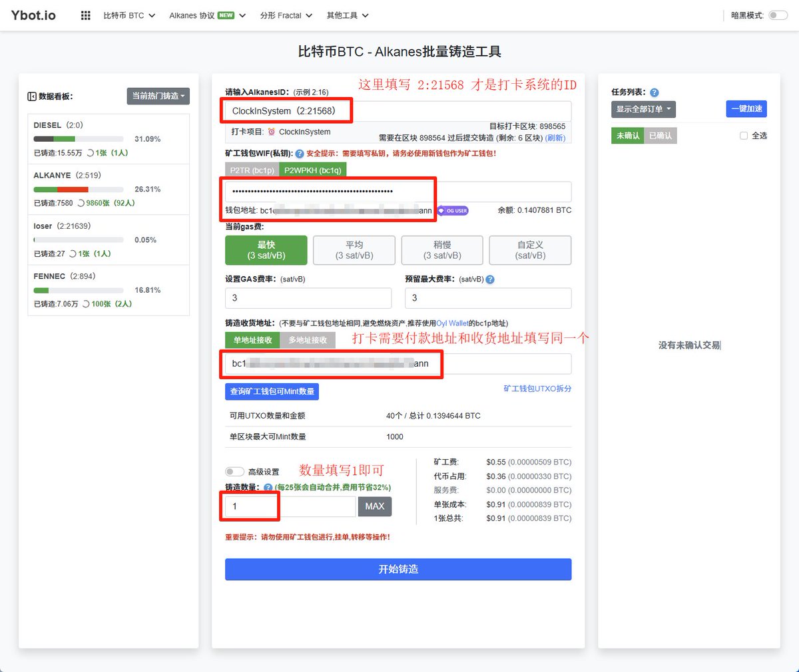Click the pending spinner icon in FENNEC row
Screen dimensions: 799x672
(87, 304)
